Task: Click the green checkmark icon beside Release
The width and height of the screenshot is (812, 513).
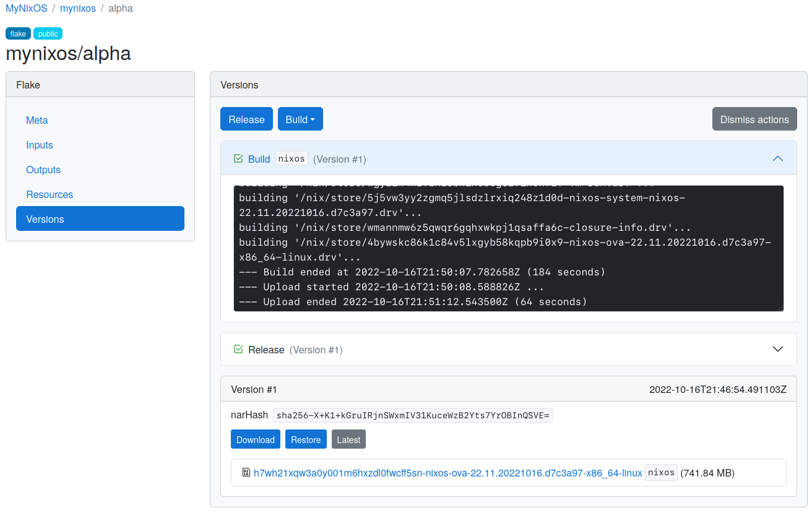Action: point(238,348)
